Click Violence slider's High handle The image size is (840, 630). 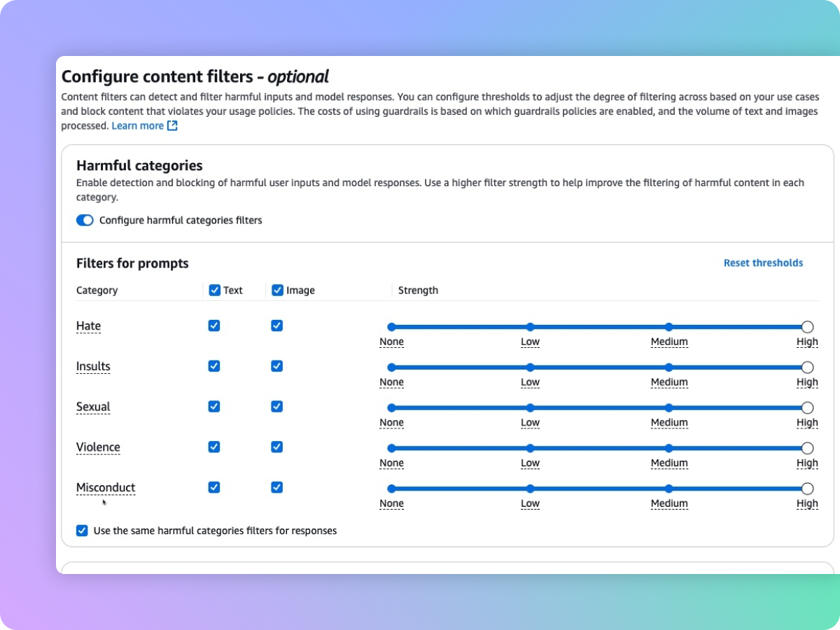(807, 448)
